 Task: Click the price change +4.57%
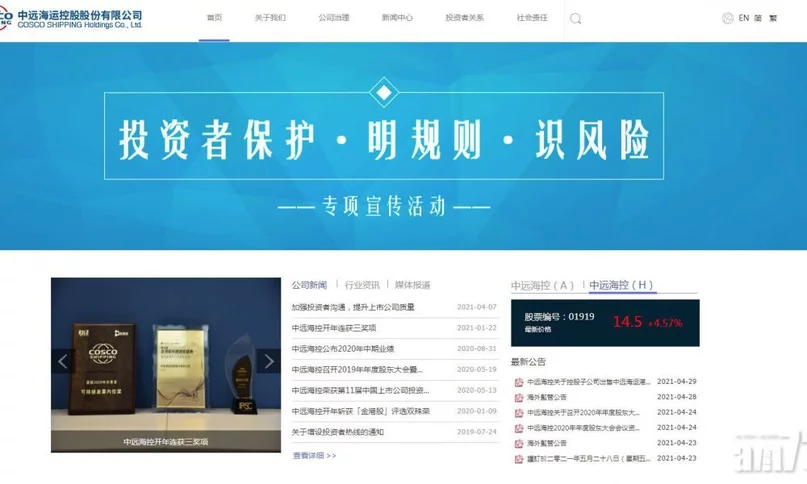point(665,323)
